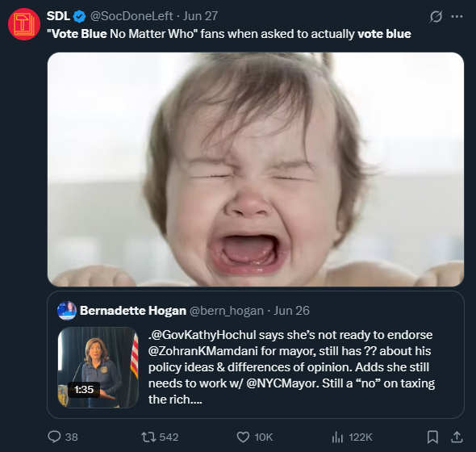The height and width of the screenshot is (452, 476).
Task: Open the SDL display name link
Action: (58, 16)
